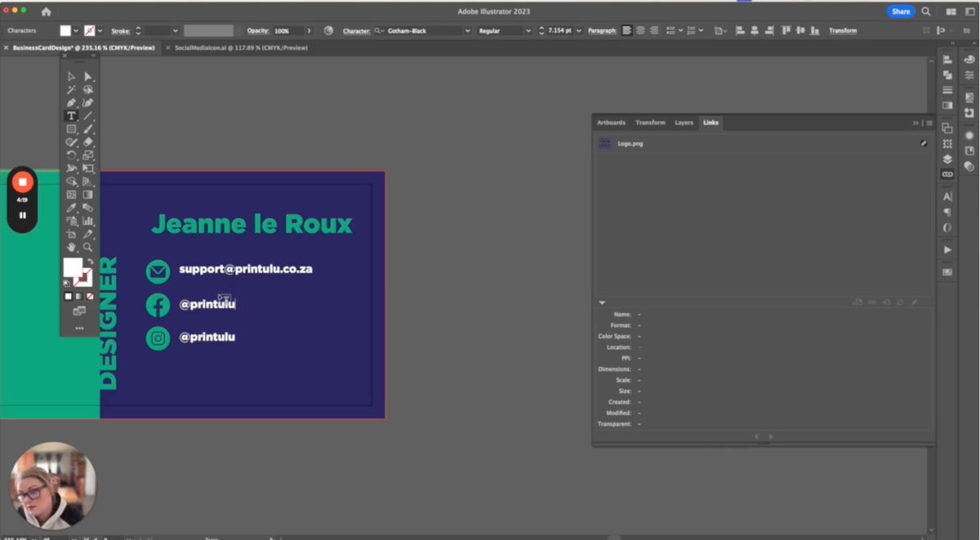Click the Home icon
This screenshot has height=540, width=980.
click(46, 11)
